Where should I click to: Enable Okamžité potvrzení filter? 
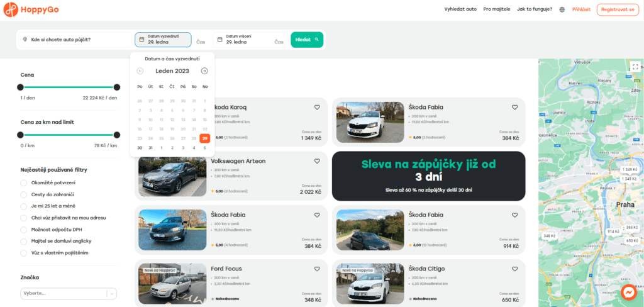[23, 183]
